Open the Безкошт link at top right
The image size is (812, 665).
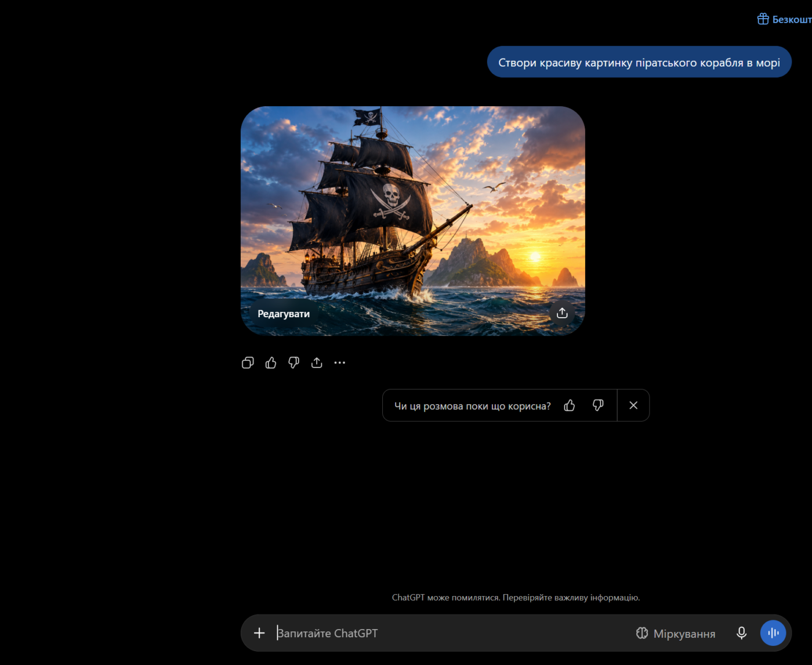click(x=792, y=20)
